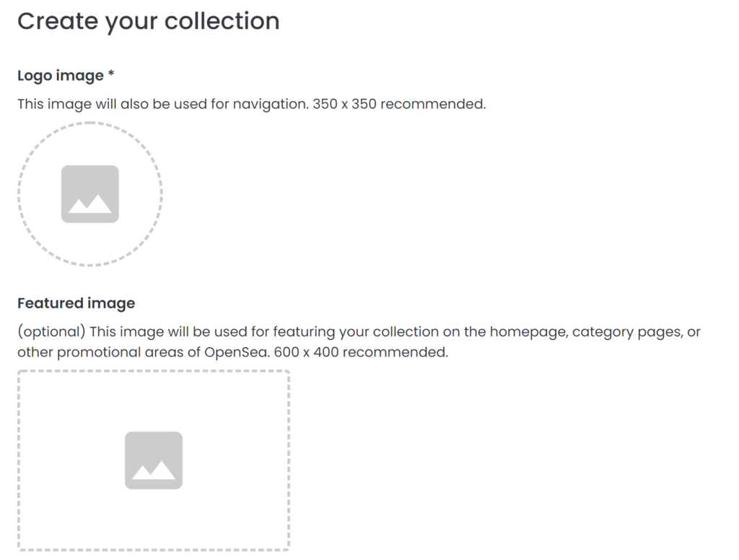Select the '350 x 350 recommended' text
This screenshot has width=739, height=560.
click(x=398, y=104)
